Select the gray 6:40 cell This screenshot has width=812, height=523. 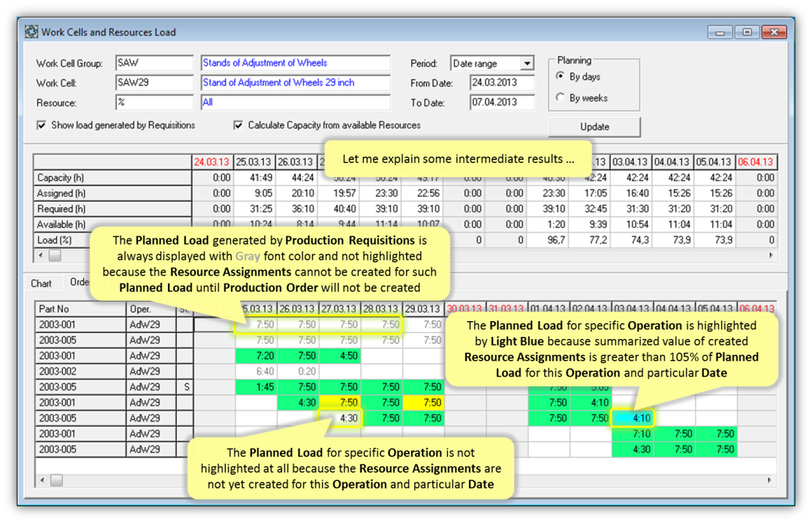(x=256, y=371)
